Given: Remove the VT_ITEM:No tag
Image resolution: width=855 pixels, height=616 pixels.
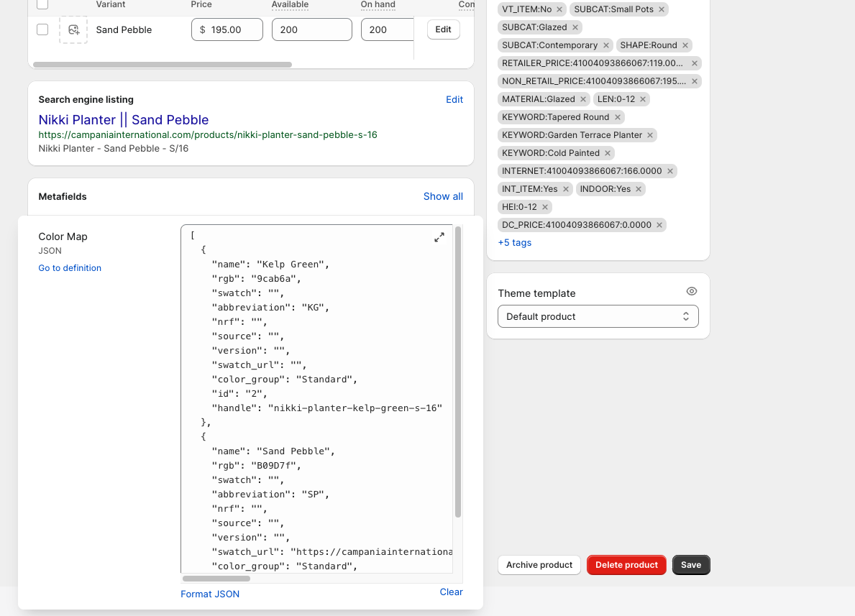Looking at the screenshot, I should tap(559, 9).
